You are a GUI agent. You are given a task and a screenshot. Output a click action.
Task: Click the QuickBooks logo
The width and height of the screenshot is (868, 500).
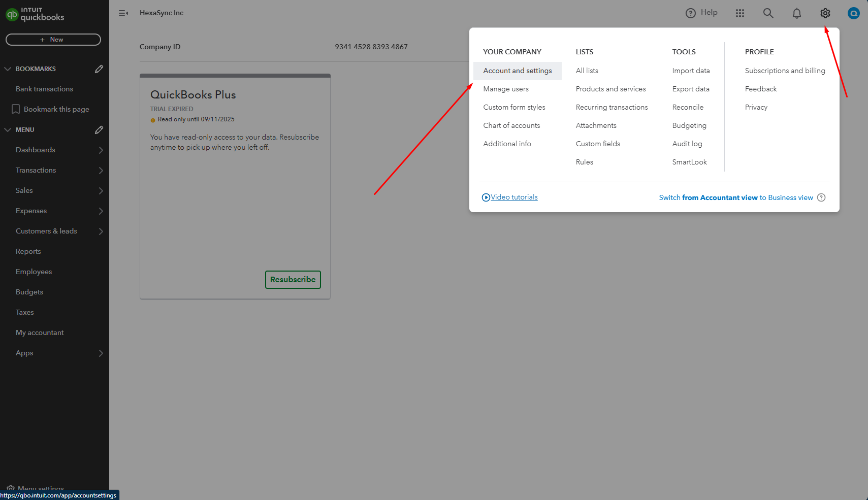35,14
